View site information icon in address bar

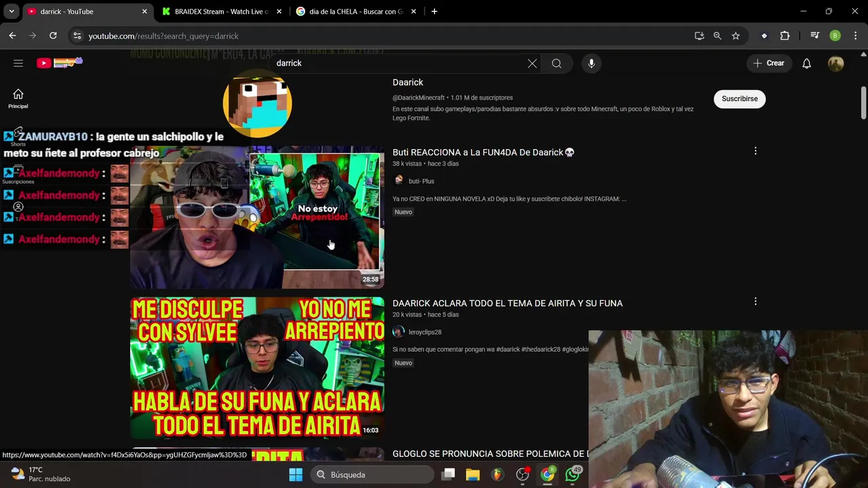[x=77, y=36]
